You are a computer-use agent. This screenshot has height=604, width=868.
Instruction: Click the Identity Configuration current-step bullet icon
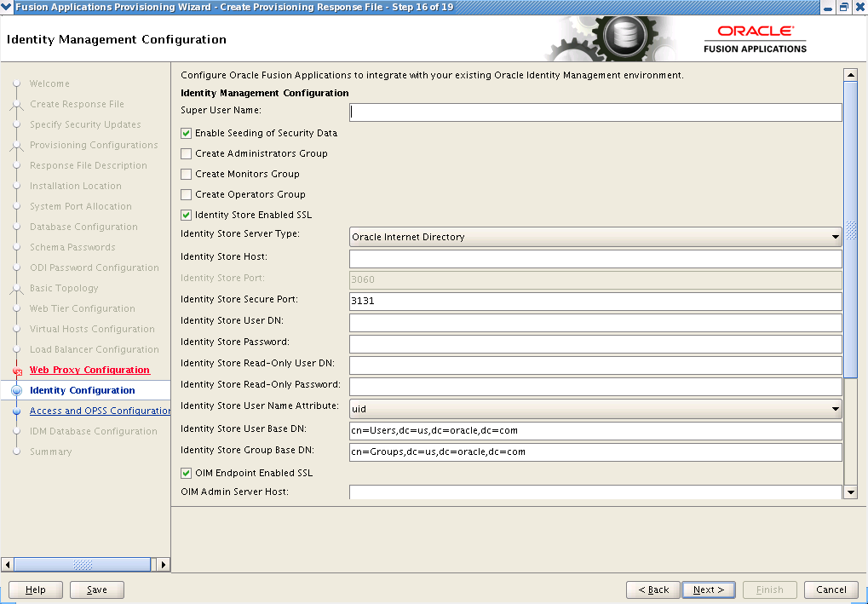click(x=16, y=390)
